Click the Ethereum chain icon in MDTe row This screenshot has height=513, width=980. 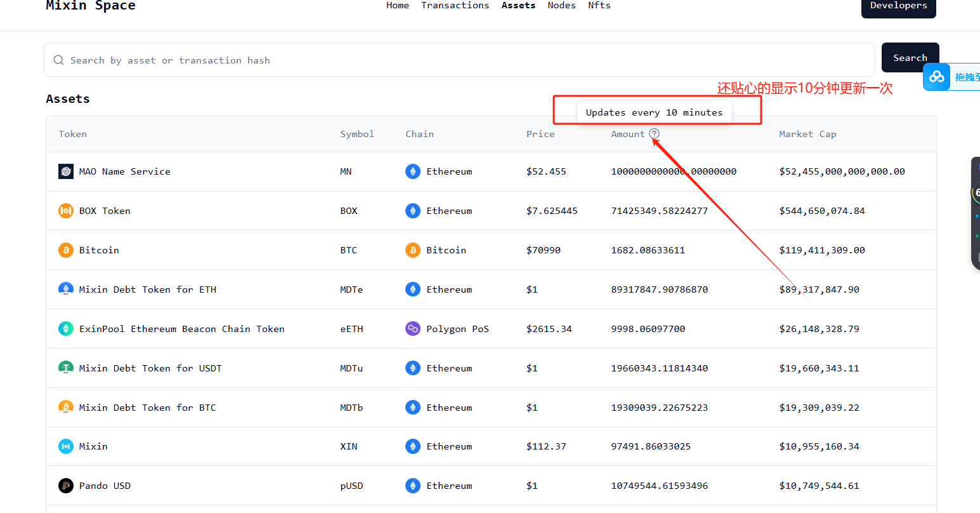coord(413,290)
